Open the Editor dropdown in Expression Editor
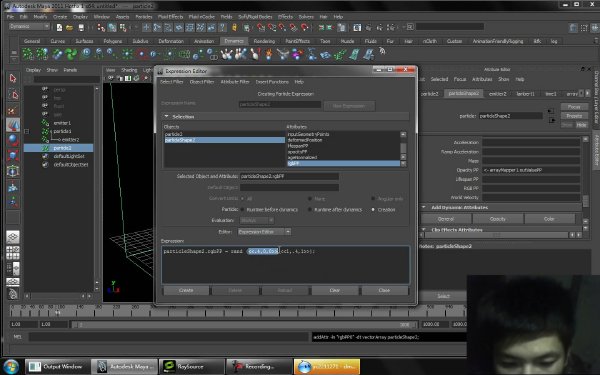Viewport: 600px width, 375px height. click(264, 232)
